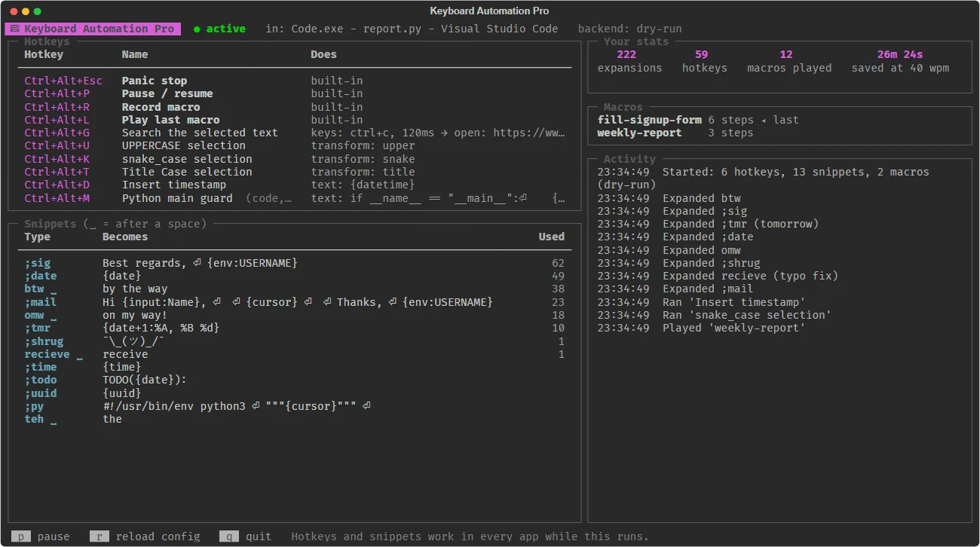Select the ;date snippet row

[x=295, y=276]
